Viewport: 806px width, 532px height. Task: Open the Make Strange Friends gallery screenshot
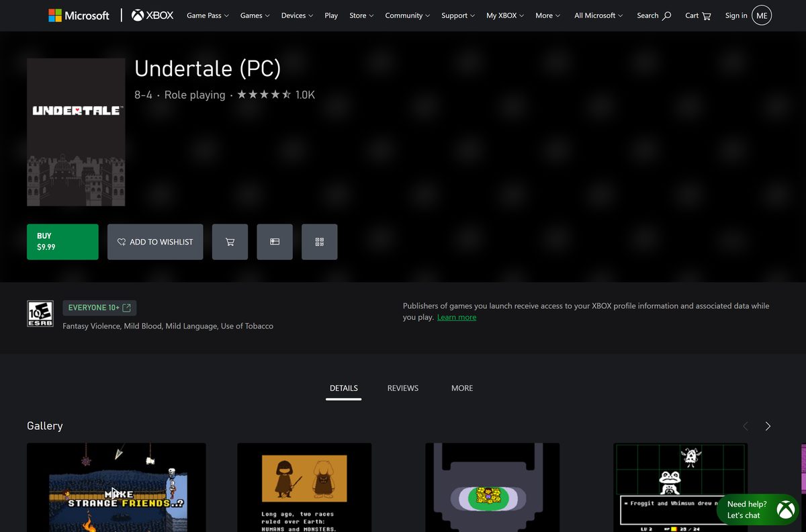tap(116, 488)
